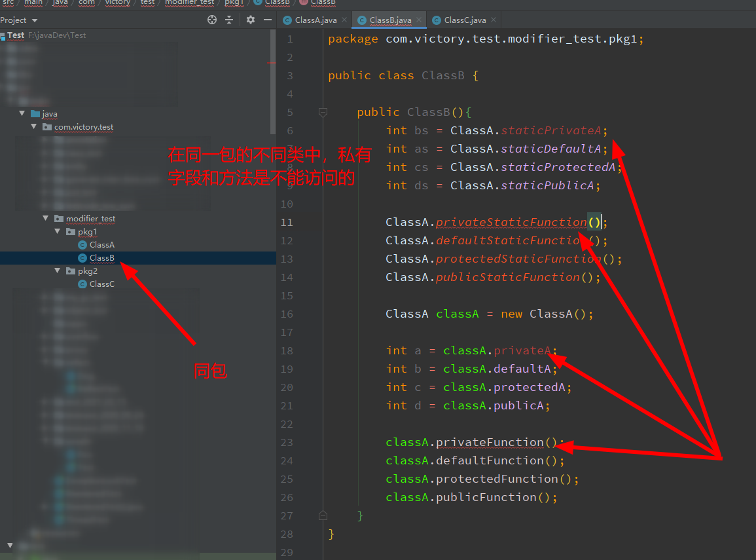Click privateStaticFunction call on line 11
This screenshot has height=560, width=756.
(512, 222)
